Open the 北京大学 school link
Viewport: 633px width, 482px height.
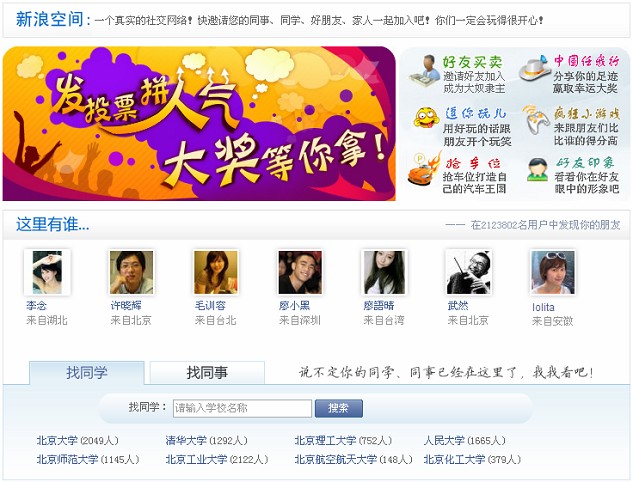point(57,440)
